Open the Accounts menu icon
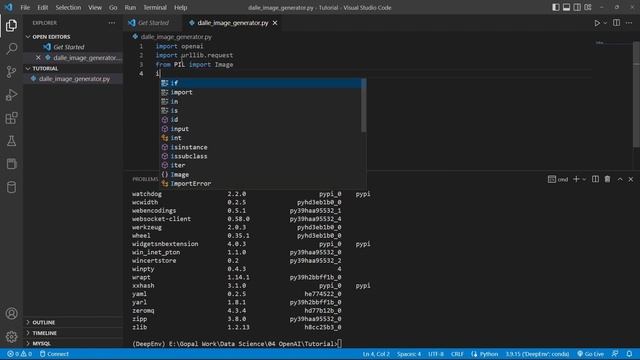The width and height of the screenshot is (640, 360). [x=11, y=313]
